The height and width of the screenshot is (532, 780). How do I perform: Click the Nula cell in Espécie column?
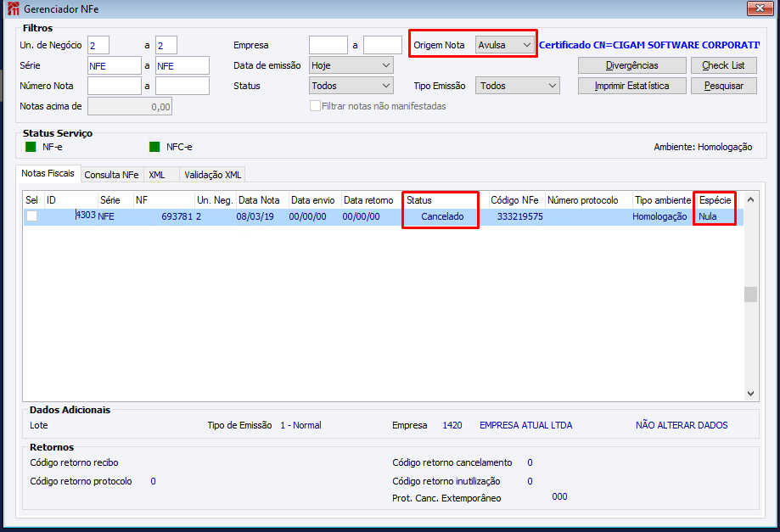(707, 216)
